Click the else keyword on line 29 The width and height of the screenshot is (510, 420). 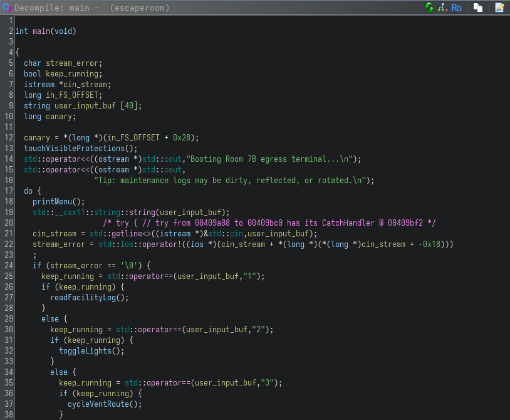50,319
